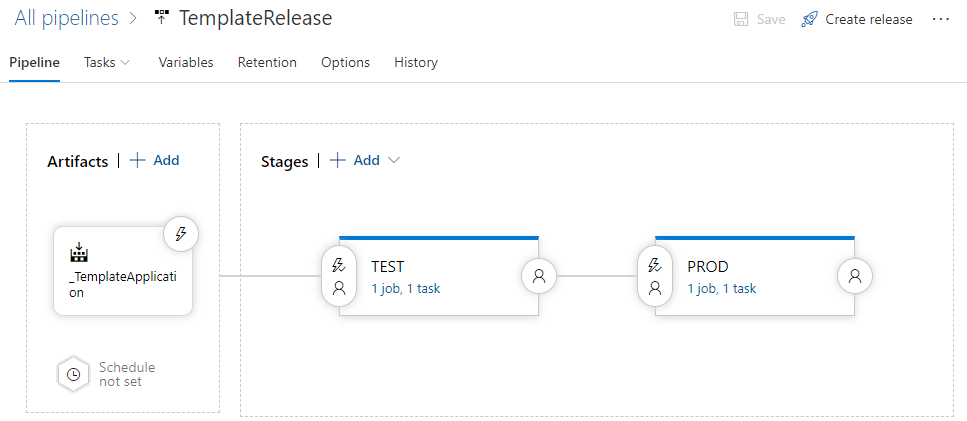Add a new artifact

pyautogui.click(x=154, y=160)
